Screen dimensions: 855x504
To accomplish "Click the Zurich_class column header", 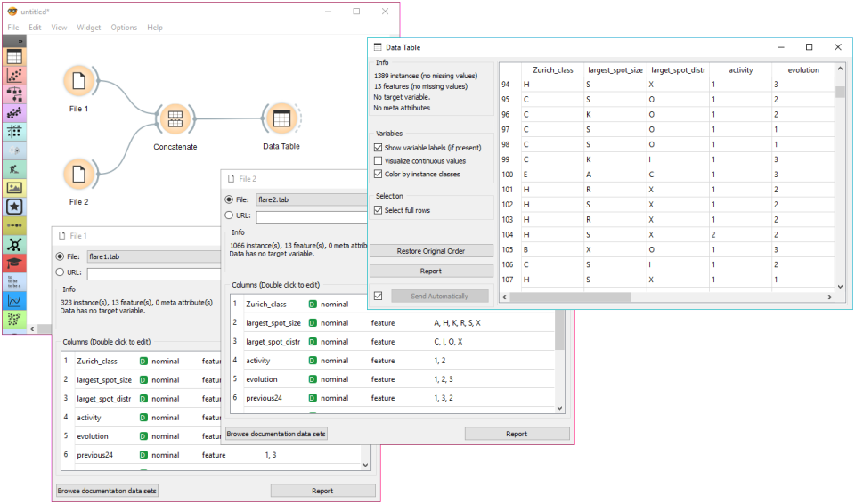I will (552, 69).
